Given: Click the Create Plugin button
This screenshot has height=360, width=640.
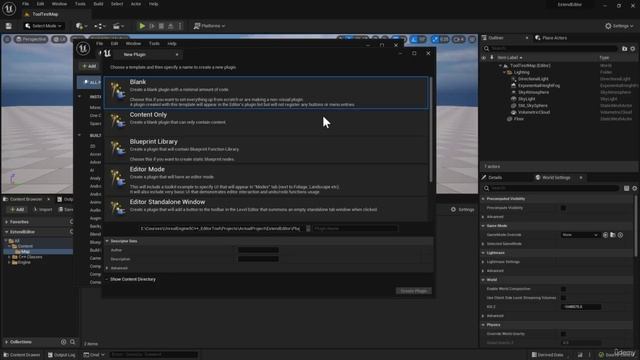Looking at the screenshot, I should click(413, 291).
